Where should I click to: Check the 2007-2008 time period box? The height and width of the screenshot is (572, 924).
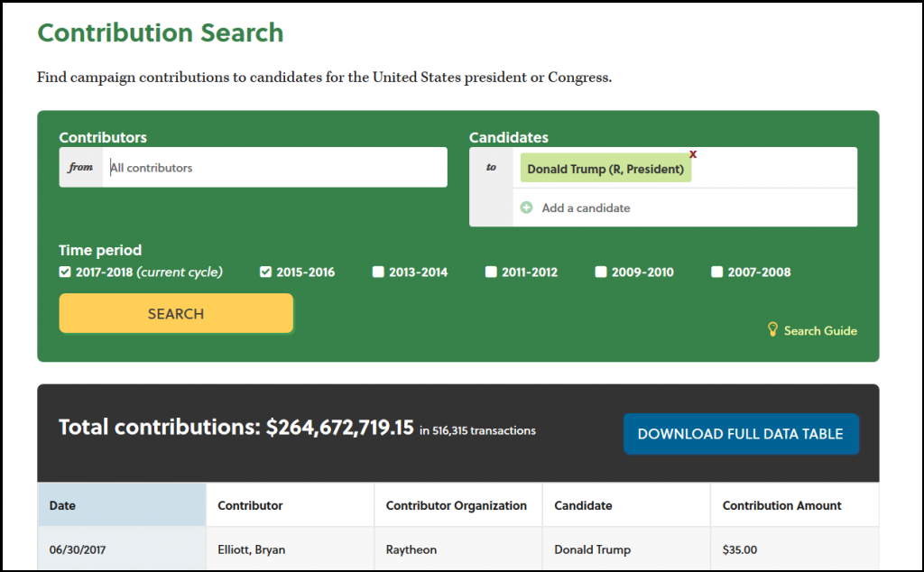point(716,272)
